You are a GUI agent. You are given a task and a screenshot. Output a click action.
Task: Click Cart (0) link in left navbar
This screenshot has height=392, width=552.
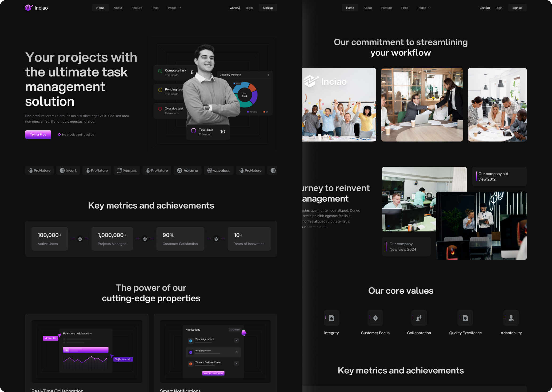[x=235, y=8]
